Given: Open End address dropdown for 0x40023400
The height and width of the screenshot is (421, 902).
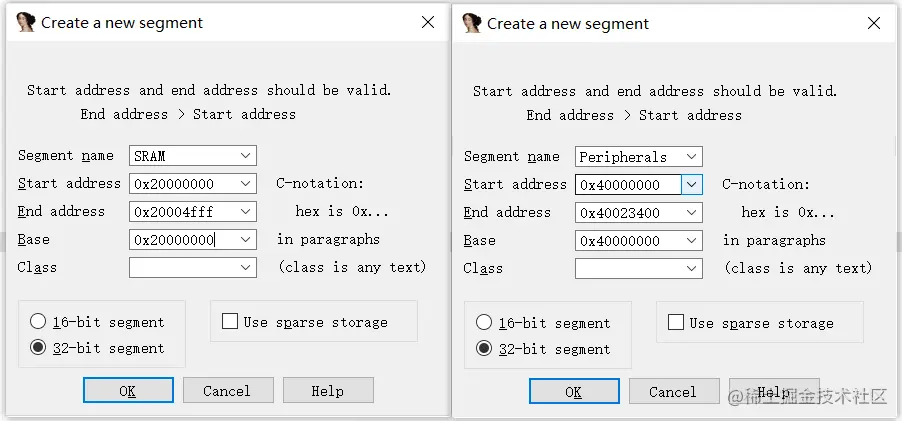Looking at the screenshot, I should tap(691, 213).
